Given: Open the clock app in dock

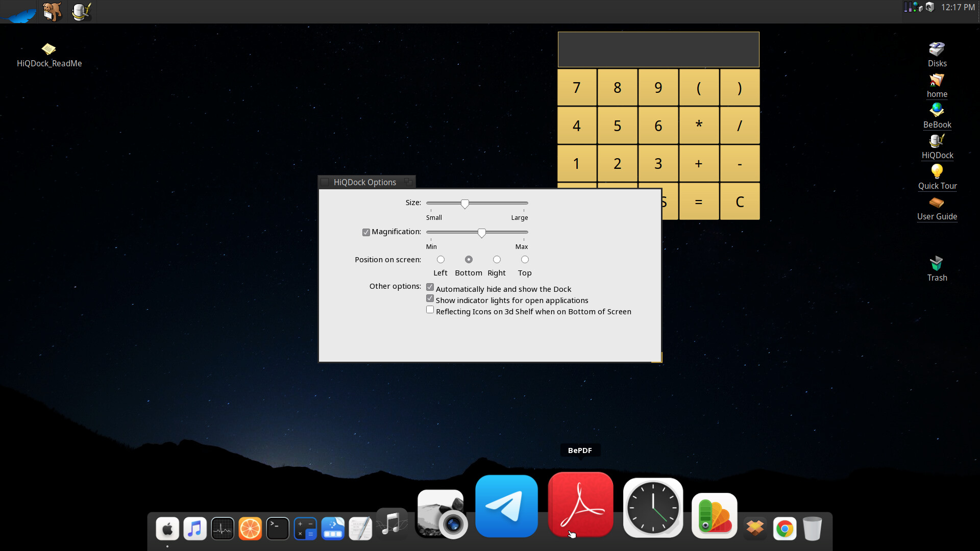Looking at the screenshot, I should pyautogui.click(x=653, y=508).
